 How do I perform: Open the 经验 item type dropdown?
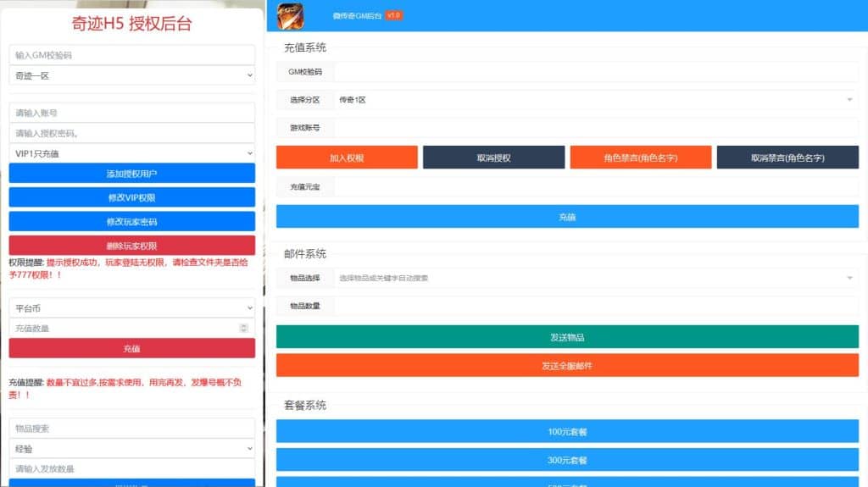click(131, 449)
